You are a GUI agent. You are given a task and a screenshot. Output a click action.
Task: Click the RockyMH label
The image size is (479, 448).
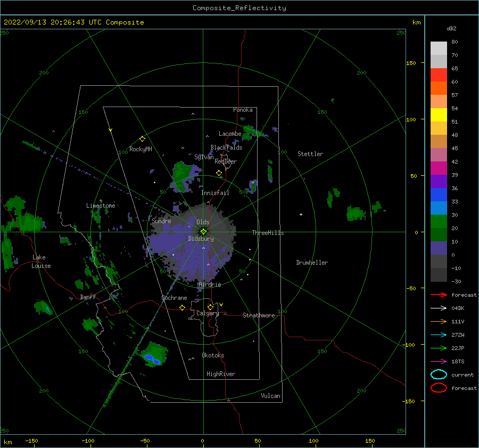pyautogui.click(x=141, y=149)
